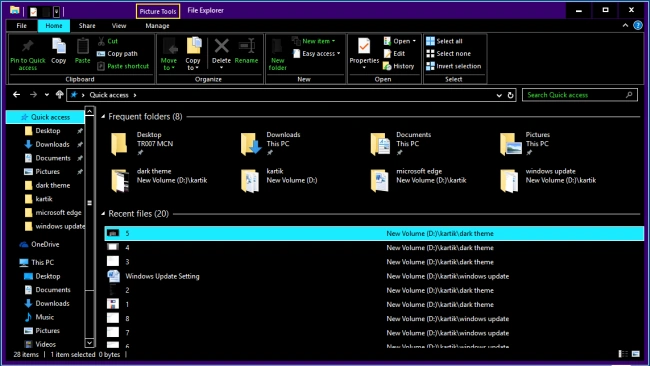
Task: Click the Cut scissors command
Action: [x=108, y=41]
